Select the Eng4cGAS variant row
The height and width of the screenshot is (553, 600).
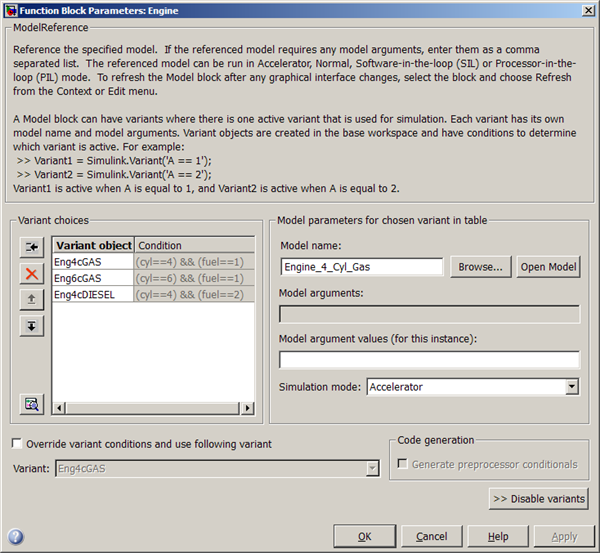coord(92,262)
